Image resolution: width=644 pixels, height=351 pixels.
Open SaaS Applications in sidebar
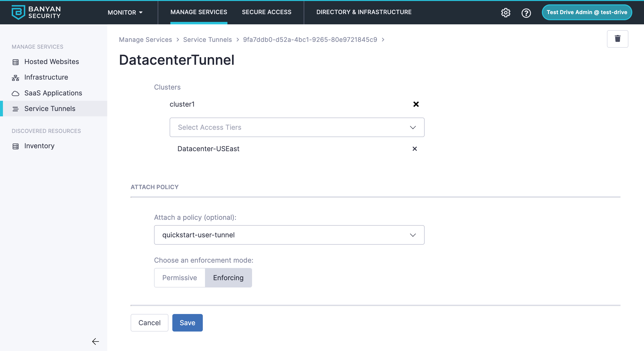point(53,93)
